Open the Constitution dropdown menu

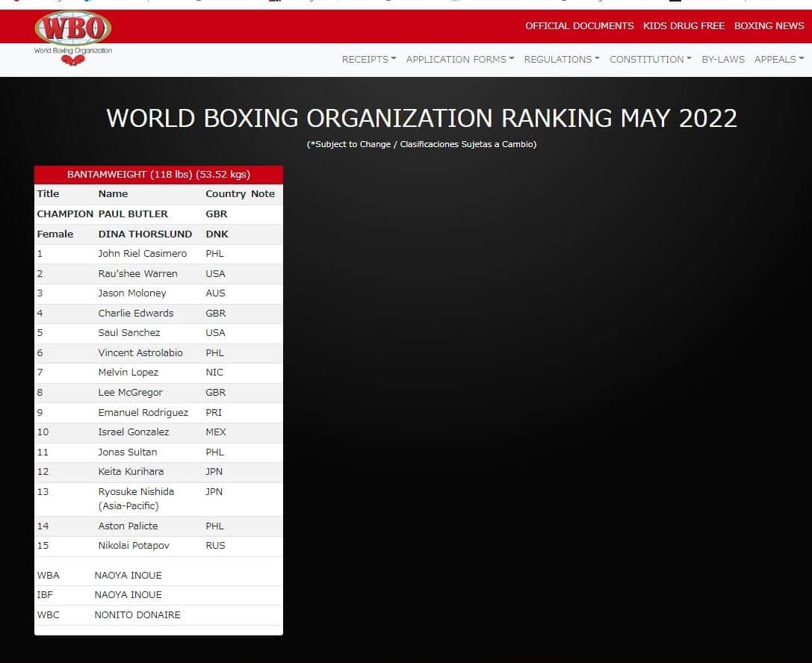click(650, 60)
